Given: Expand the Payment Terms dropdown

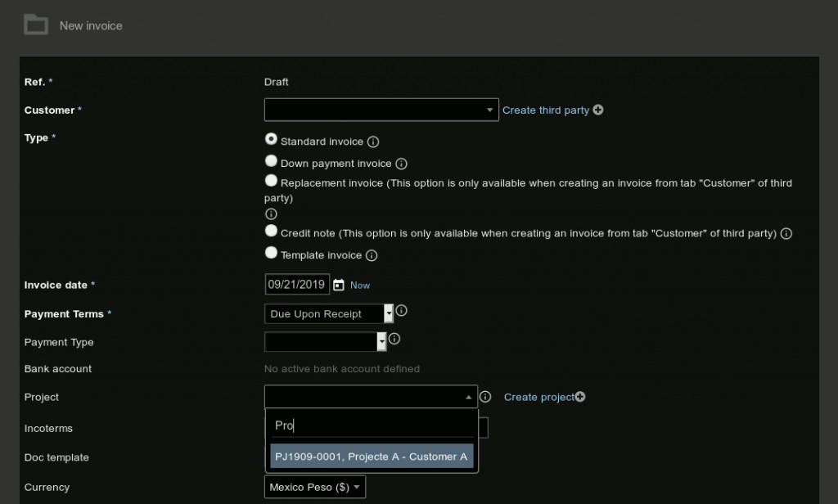Looking at the screenshot, I should tap(329, 313).
